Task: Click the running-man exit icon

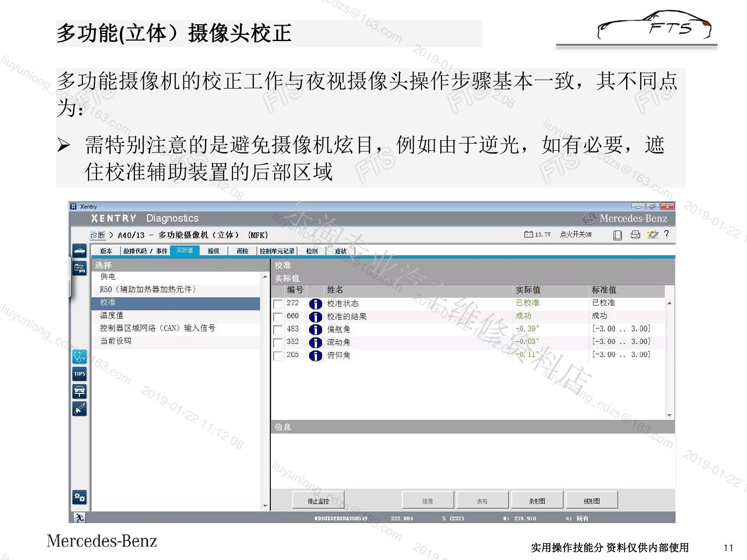Action: click(79, 518)
